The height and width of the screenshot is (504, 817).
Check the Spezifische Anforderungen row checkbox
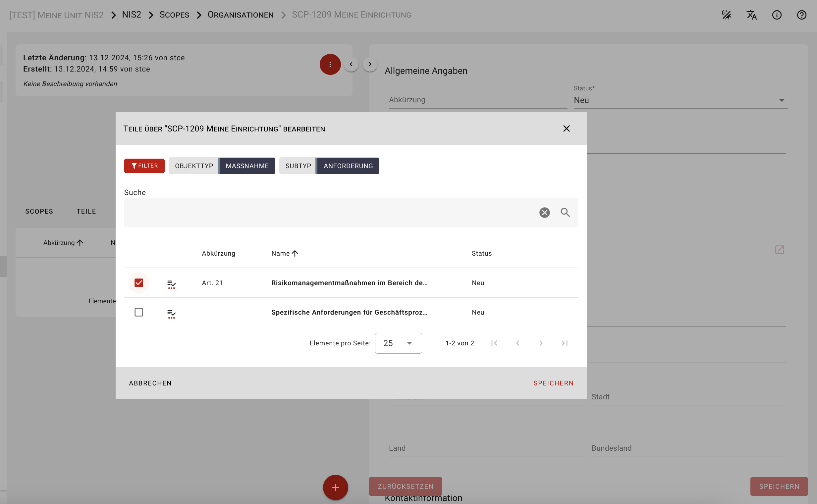tap(139, 312)
